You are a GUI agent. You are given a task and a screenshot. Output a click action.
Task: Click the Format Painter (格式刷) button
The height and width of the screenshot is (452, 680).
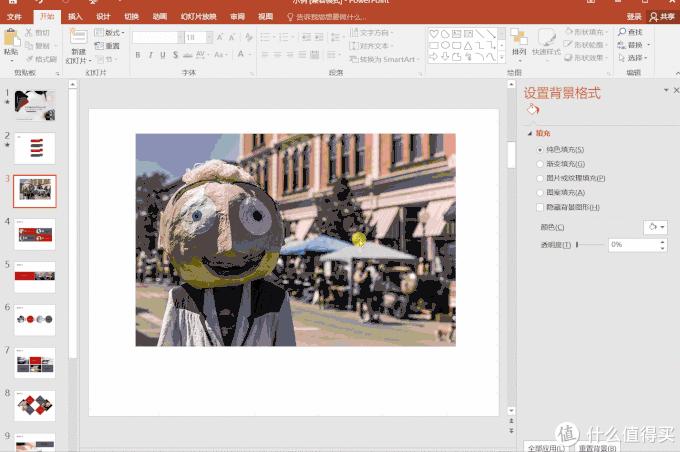pyautogui.click(x=42, y=59)
